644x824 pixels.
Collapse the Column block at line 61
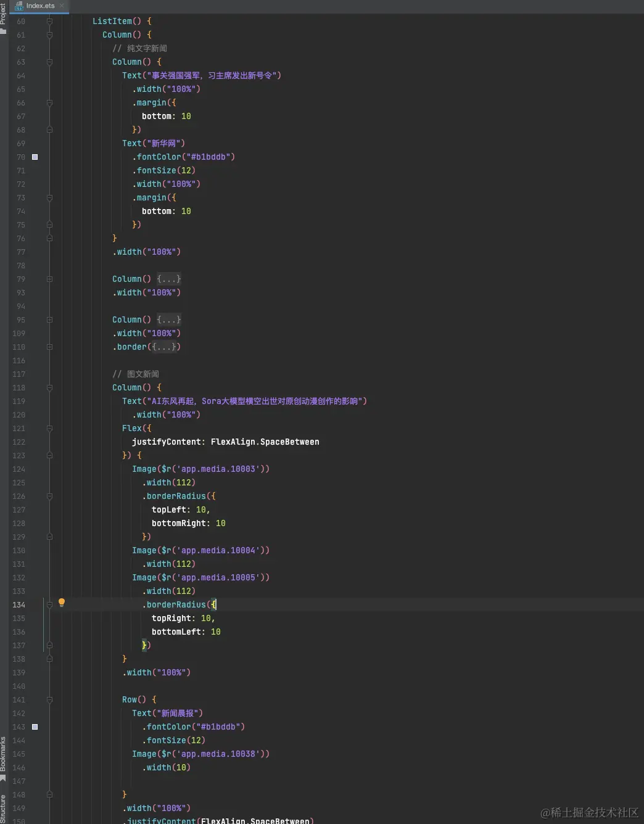(x=49, y=35)
